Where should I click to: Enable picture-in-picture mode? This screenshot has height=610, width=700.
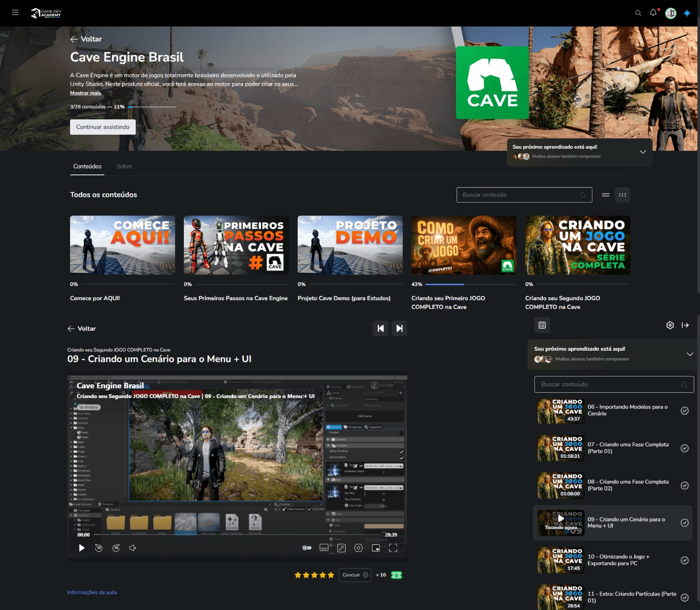tap(376, 548)
